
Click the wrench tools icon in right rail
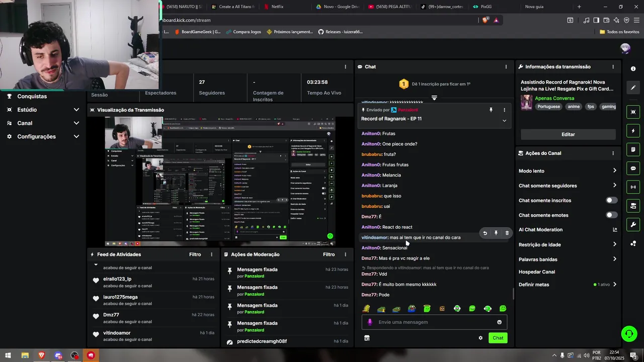[x=633, y=224]
